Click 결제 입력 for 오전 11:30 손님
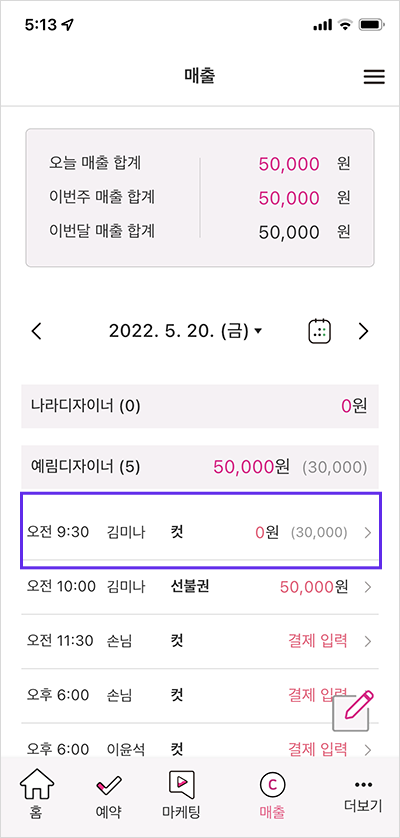 click(x=318, y=640)
